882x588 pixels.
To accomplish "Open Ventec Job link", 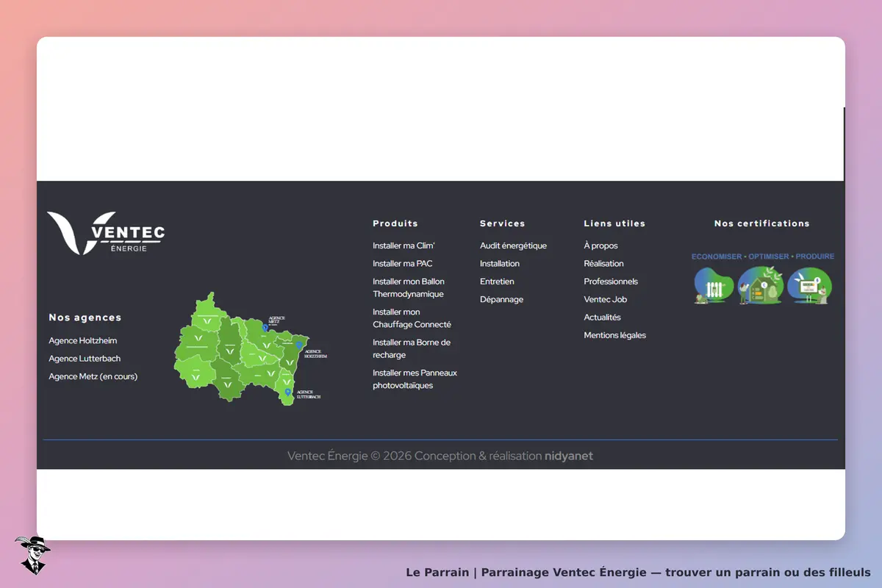I will point(605,299).
